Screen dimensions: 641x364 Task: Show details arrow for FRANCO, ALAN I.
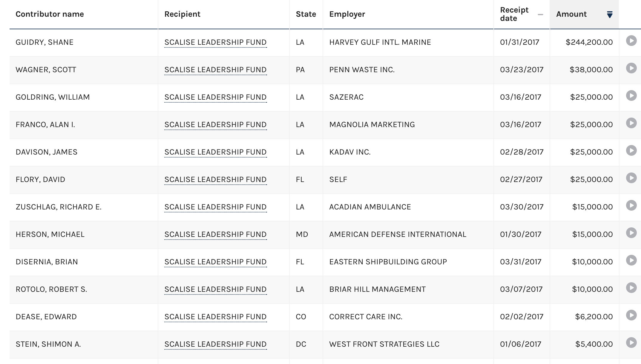tap(631, 123)
